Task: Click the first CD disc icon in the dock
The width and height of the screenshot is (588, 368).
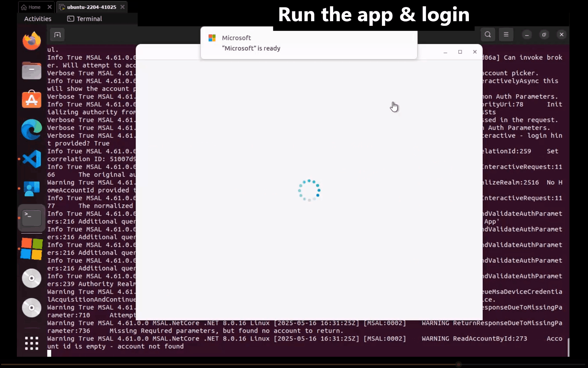Action: 31,278
